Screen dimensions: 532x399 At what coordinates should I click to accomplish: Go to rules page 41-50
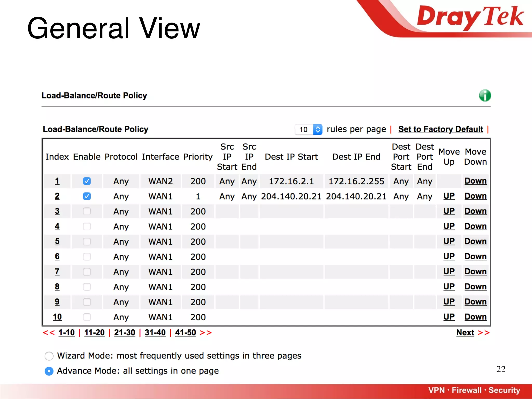185,332
